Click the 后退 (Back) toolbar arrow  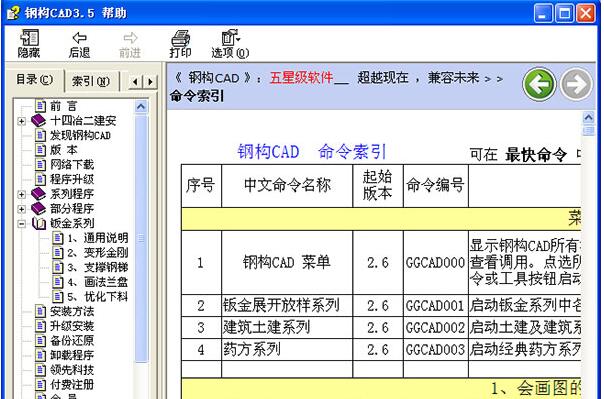[79, 38]
